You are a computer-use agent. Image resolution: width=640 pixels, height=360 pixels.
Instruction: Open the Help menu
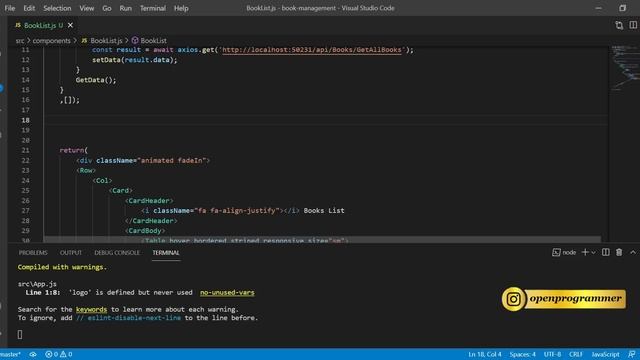pyautogui.click(x=181, y=8)
